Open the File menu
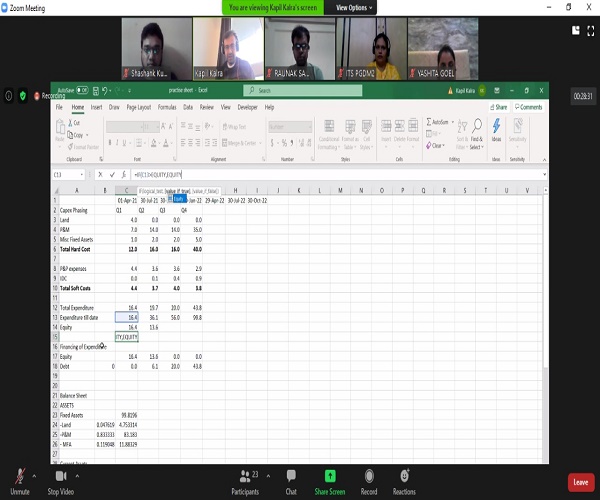Viewport: 600px width, 500px height. (59, 107)
